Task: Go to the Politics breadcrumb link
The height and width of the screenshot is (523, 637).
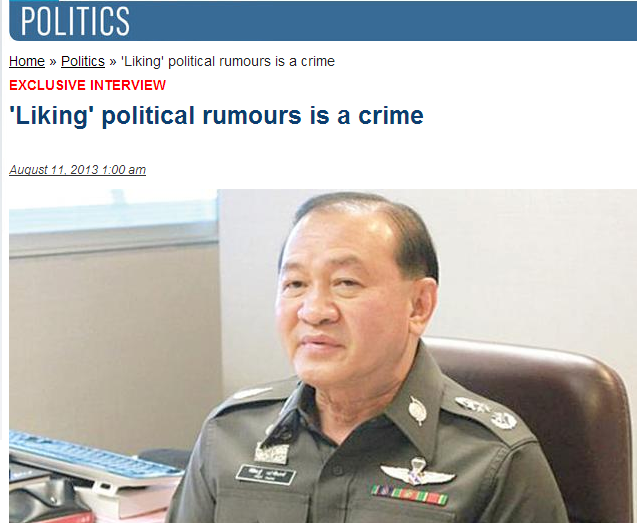Action: (83, 61)
